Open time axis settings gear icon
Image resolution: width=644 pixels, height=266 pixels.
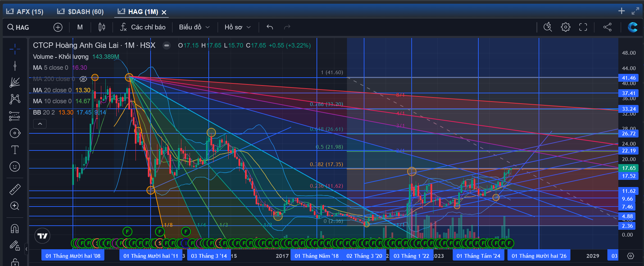631,256
